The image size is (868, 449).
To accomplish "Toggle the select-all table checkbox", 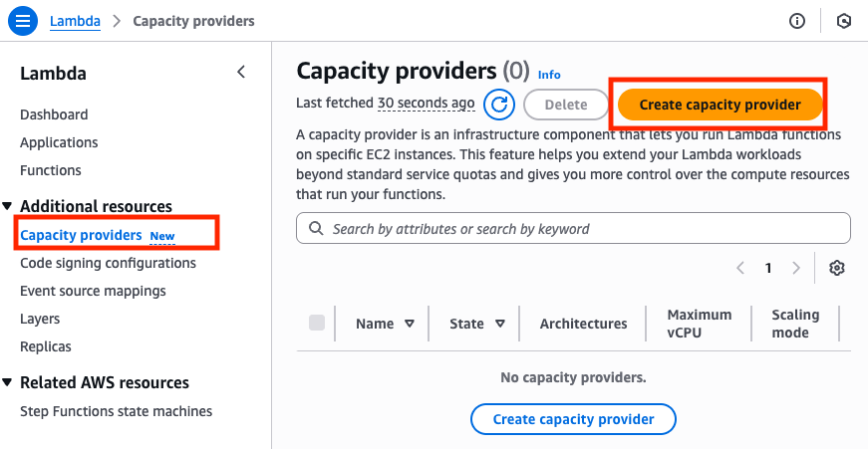I will pos(317,323).
